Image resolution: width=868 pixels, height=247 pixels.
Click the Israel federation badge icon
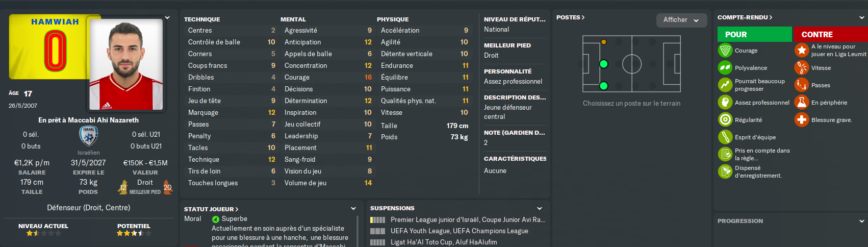pyautogui.click(x=89, y=136)
